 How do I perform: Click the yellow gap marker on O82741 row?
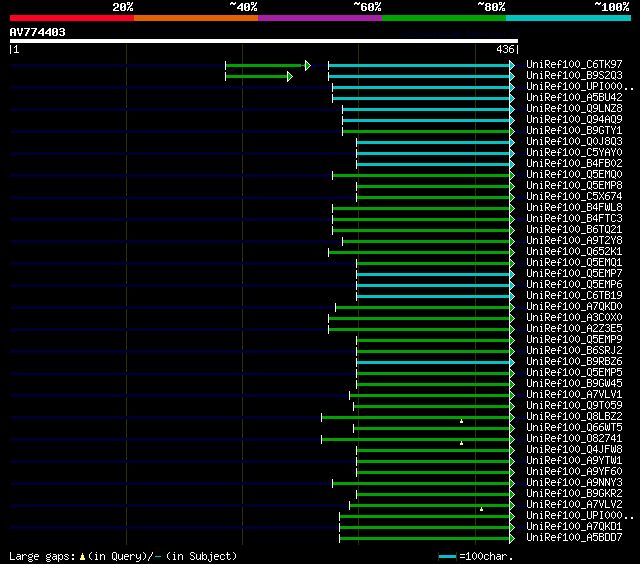462,443
